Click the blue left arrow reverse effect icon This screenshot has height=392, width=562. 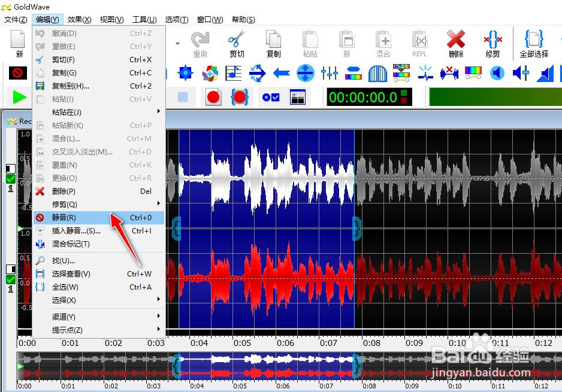pos(282,73)
